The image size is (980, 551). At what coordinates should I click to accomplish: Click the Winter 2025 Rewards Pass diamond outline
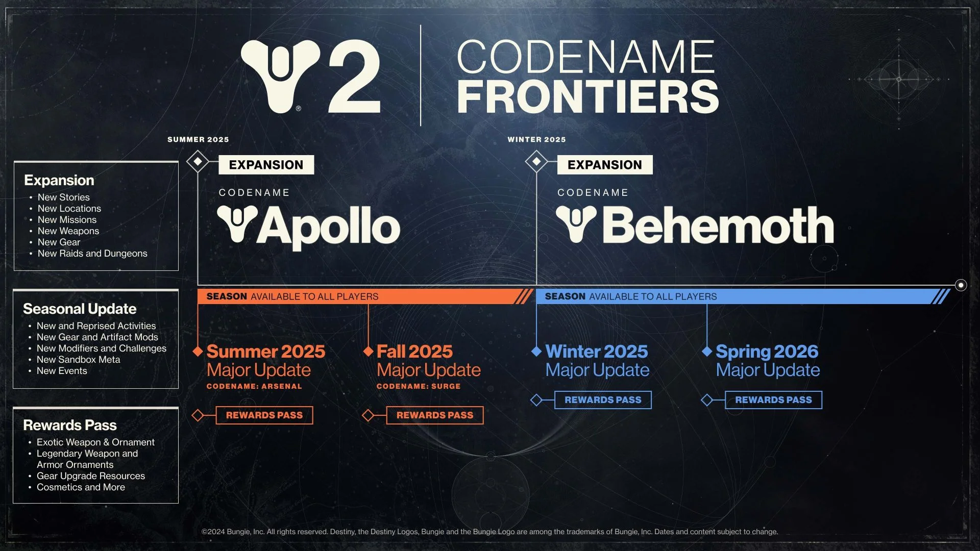click(x=538, y=399)
